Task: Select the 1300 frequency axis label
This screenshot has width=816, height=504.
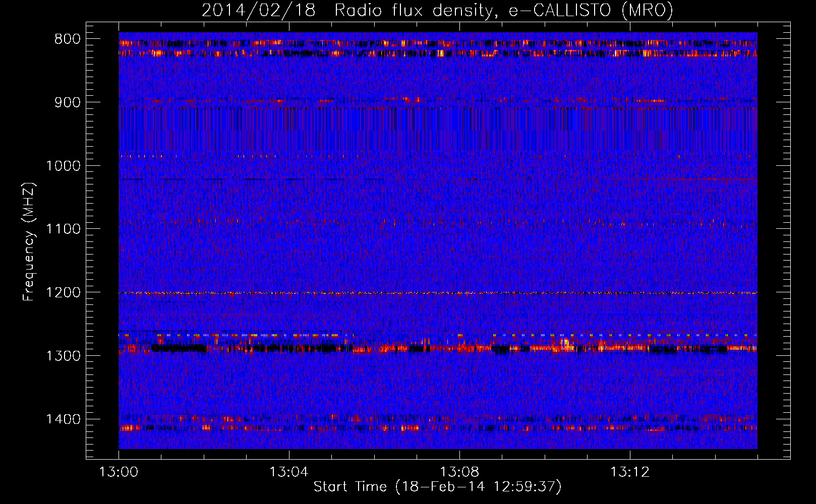Action: click(63, 356)
